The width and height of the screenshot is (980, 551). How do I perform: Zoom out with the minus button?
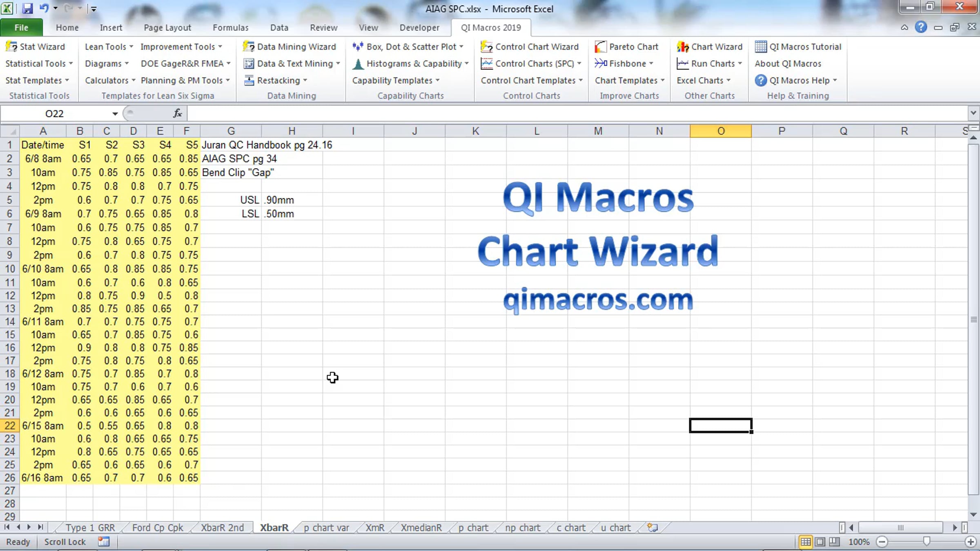pos(882,542)
